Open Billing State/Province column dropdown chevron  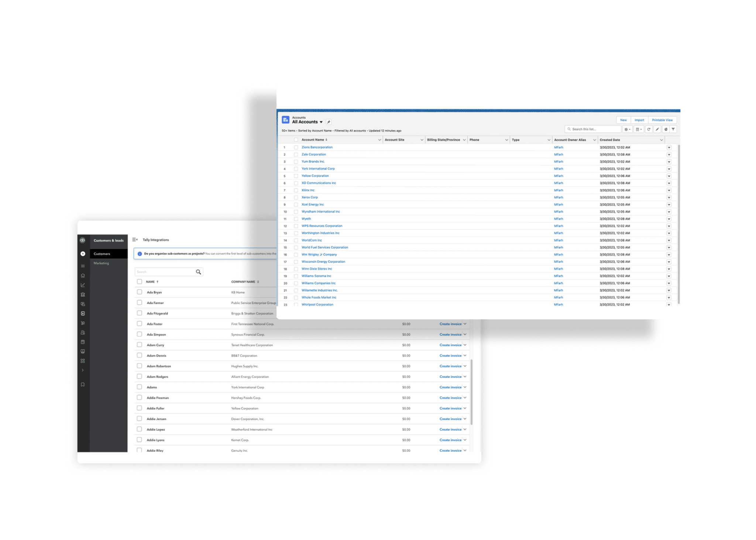pyautogui.click(x=464, y=140)
